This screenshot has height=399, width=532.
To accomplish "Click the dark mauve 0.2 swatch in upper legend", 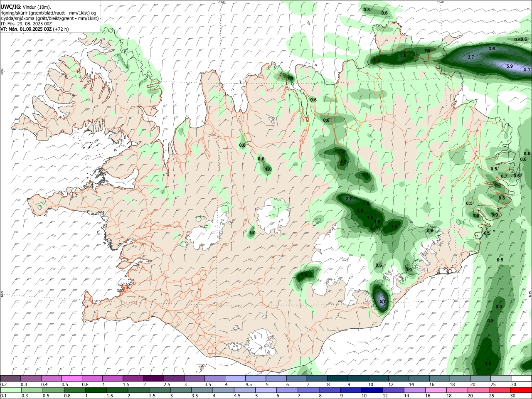I will point(10,378).
